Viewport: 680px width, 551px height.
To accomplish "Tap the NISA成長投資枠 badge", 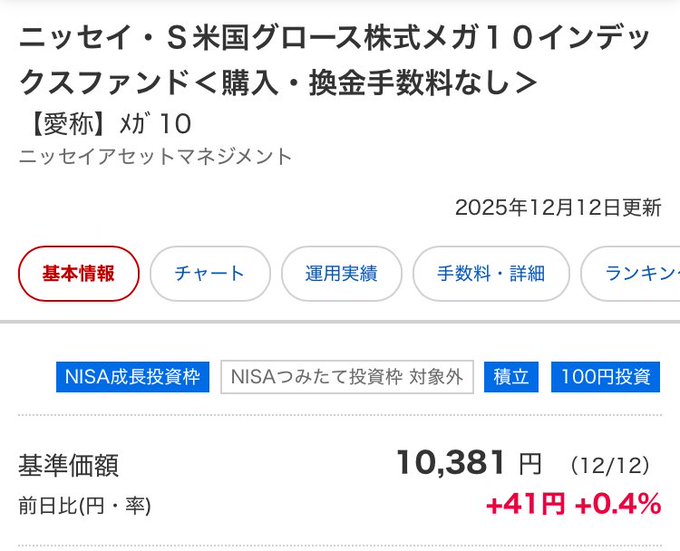I will point(132,377).
